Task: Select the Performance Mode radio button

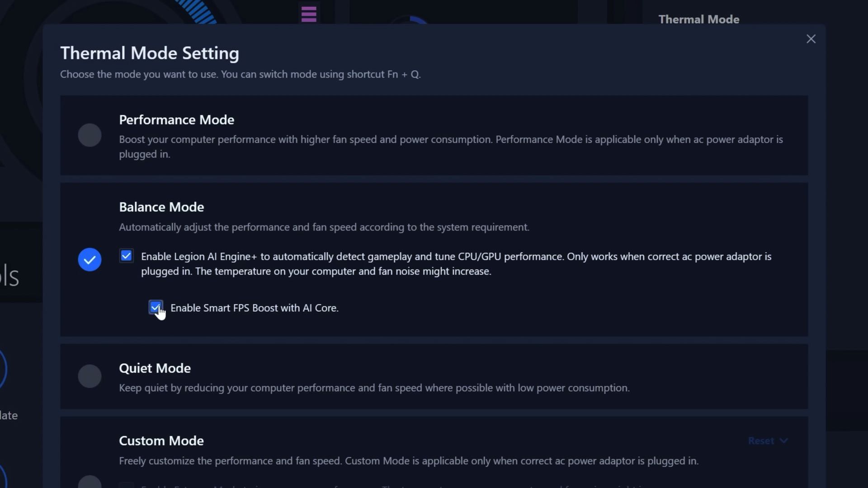Action: pos(90,135)
